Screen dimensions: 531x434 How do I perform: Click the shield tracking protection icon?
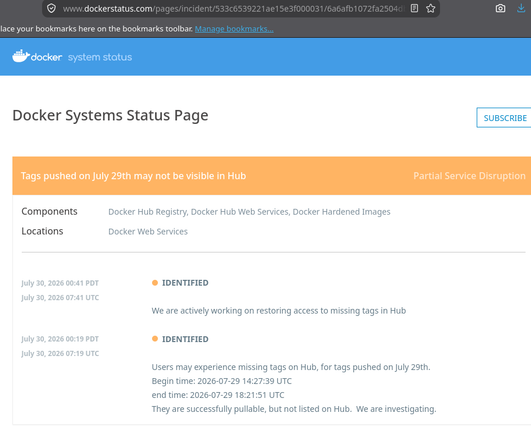pos(51,8)
